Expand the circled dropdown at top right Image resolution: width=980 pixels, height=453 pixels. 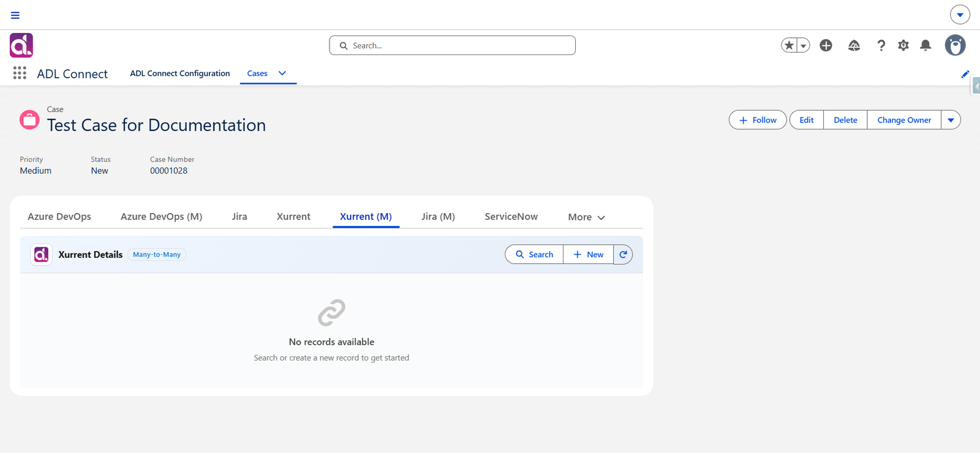coord(960,15)
